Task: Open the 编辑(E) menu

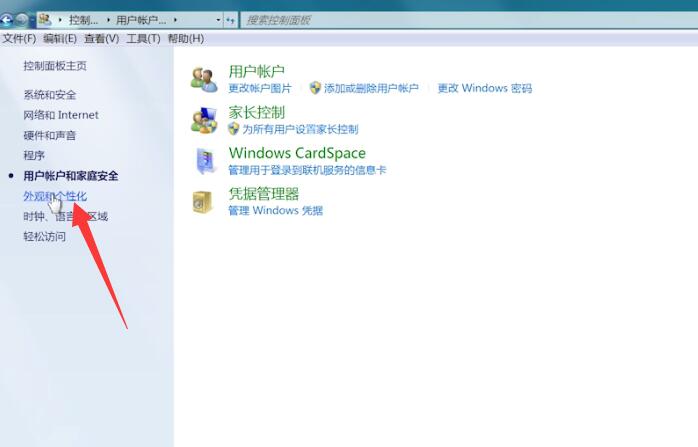Action: click(60, 39)
